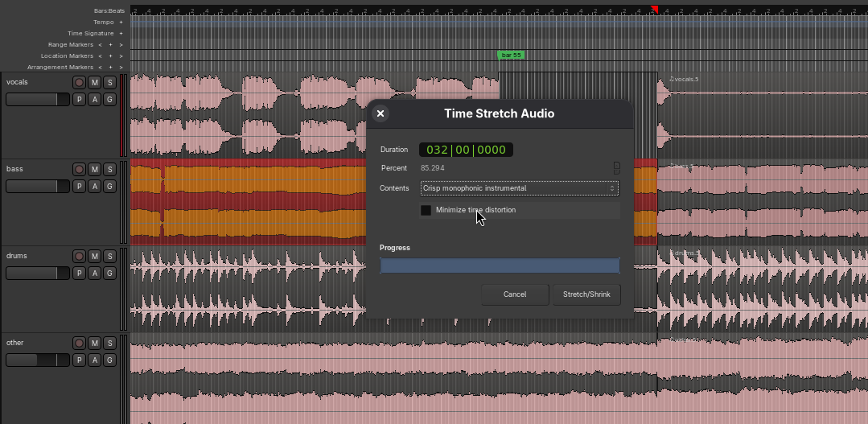Go to previous Arrangement Marker arrow
Viewport: 868px width, 424px height.
tap(101, 67)
